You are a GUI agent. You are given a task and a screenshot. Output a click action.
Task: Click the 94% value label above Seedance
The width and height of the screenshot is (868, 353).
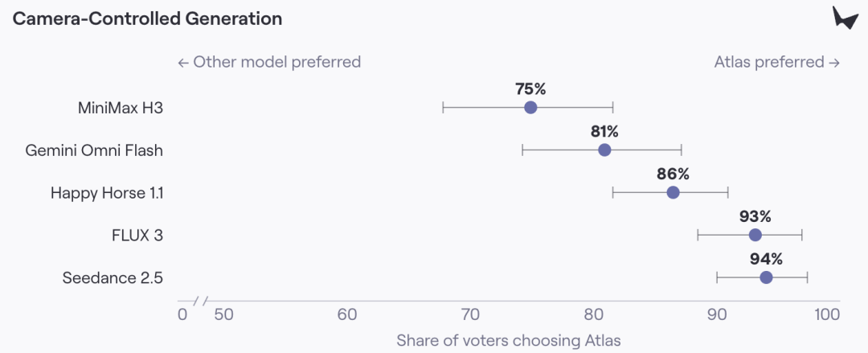pyautogui.click(x=766, y=259)
